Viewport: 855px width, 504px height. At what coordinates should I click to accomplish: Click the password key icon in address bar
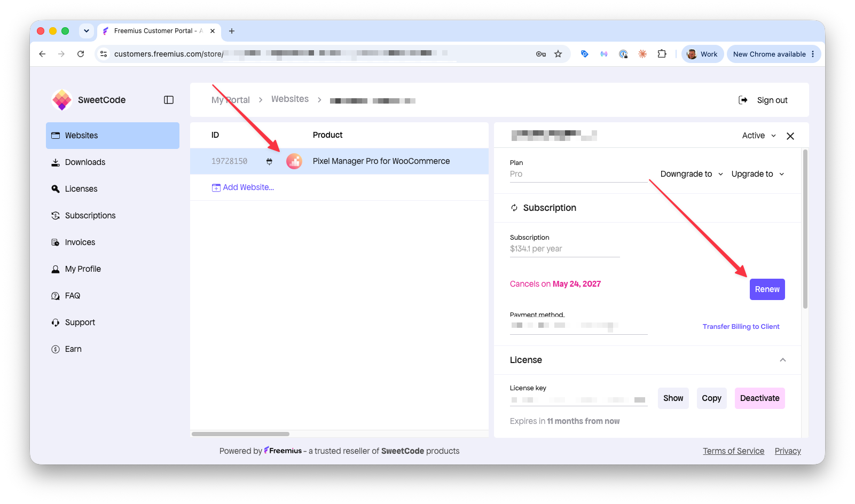pos(541,54)
